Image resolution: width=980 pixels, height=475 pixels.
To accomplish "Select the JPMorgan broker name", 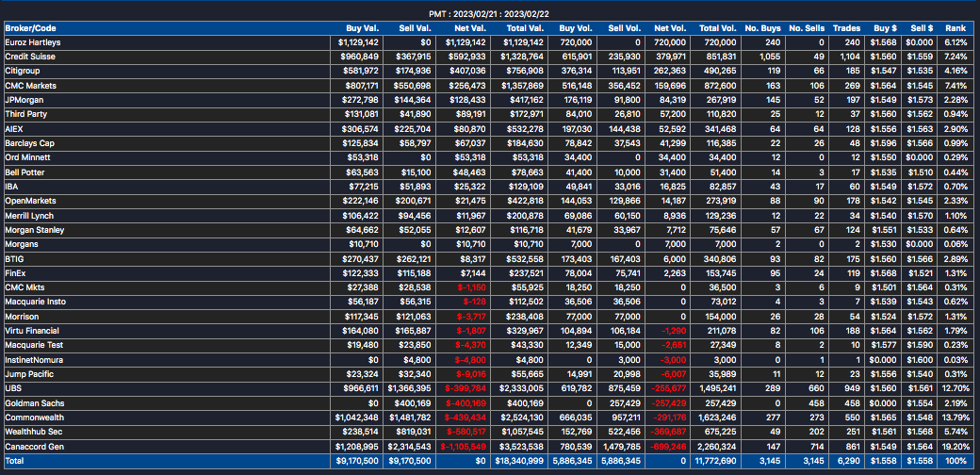I will coord(24,99).
